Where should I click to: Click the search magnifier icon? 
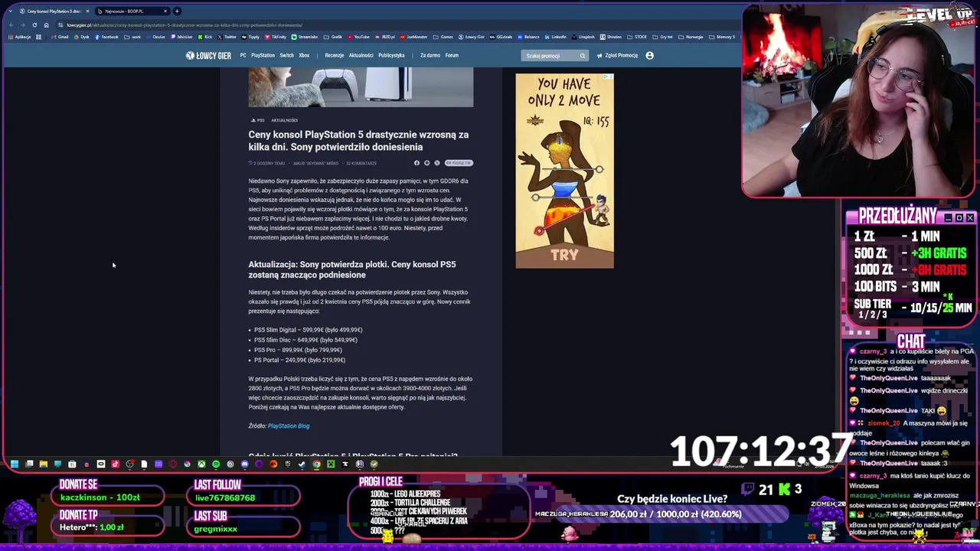[x=583, y=55]
